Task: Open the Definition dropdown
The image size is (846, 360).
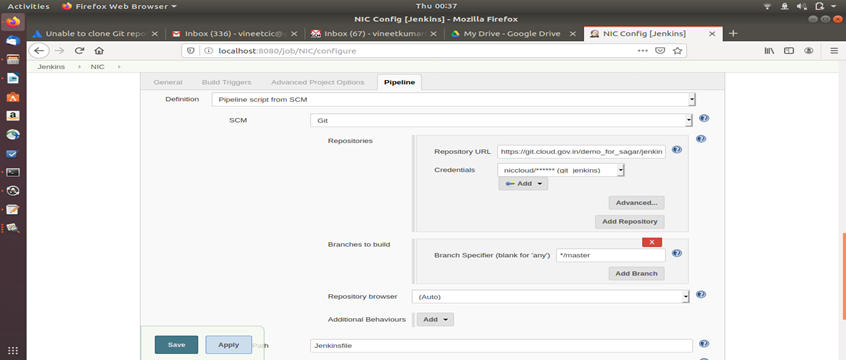Action: (x=454, y=99)
